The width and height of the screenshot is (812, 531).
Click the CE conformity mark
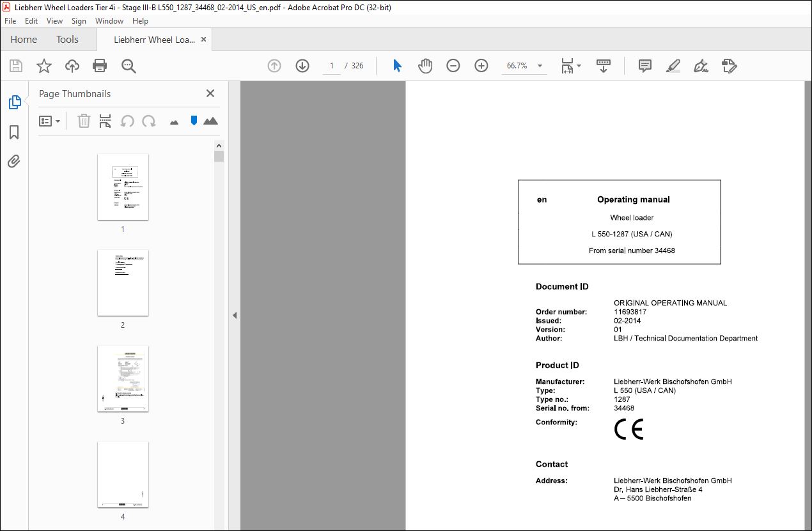click(x=629, y=429)
